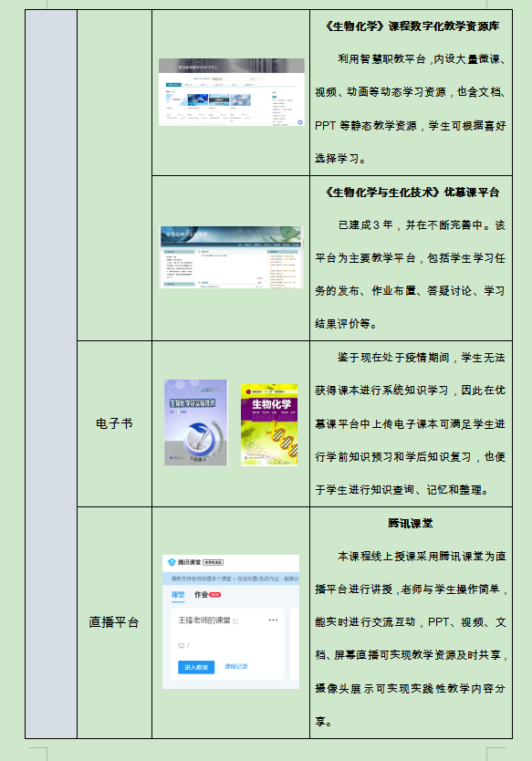Select the 生物化学与生化技术 platform screenshot
532x761 pixels.
(x=232, y=257)
